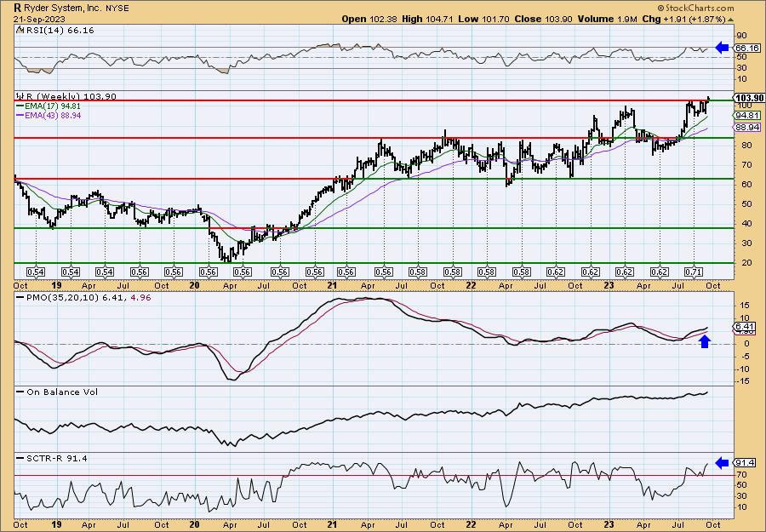Click the Ryder System, Inc. chart title
This screenshot has width=766, height=532.
pyautogui.click(x=64, y=8)
